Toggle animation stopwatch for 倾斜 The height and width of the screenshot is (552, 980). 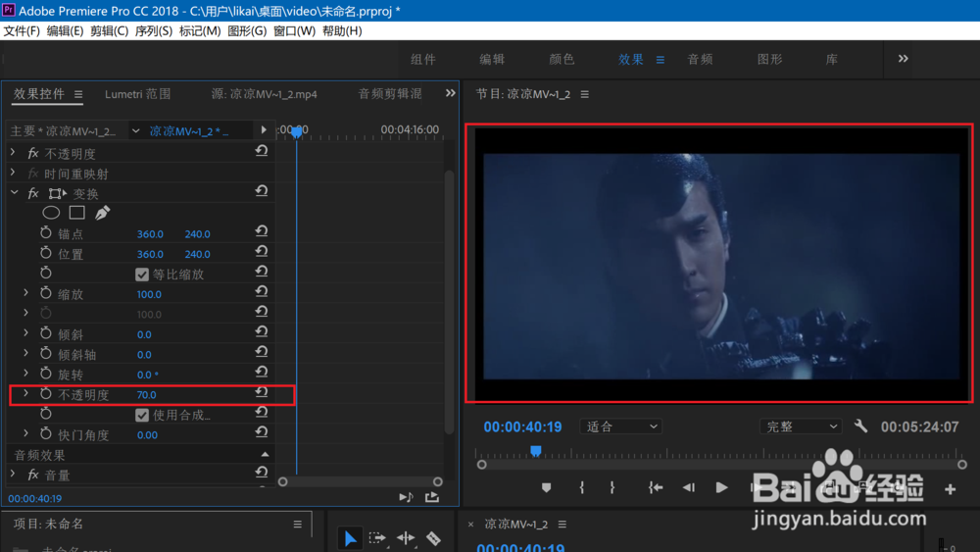[x=46, y=332]
